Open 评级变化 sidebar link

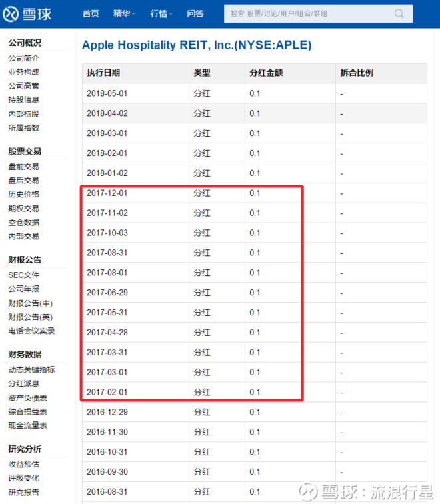click(x=24, y=478)
